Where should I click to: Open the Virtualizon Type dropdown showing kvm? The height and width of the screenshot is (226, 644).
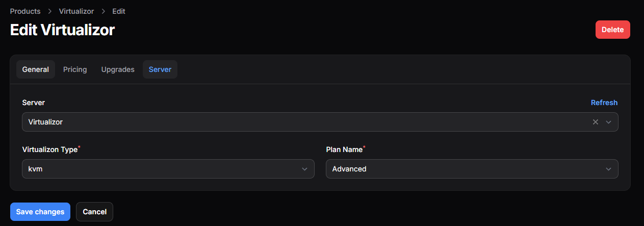[x=163, y=169]
